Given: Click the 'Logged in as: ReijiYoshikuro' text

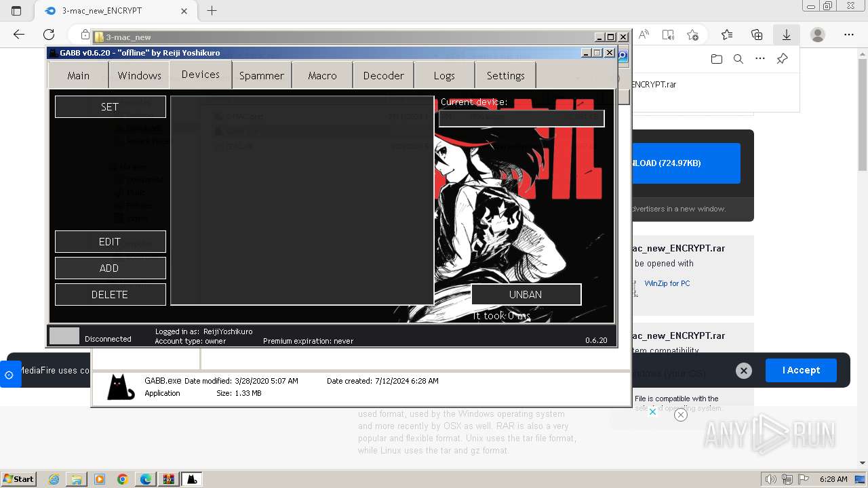Looking at the screenshot, I should (x=204, y=331).
